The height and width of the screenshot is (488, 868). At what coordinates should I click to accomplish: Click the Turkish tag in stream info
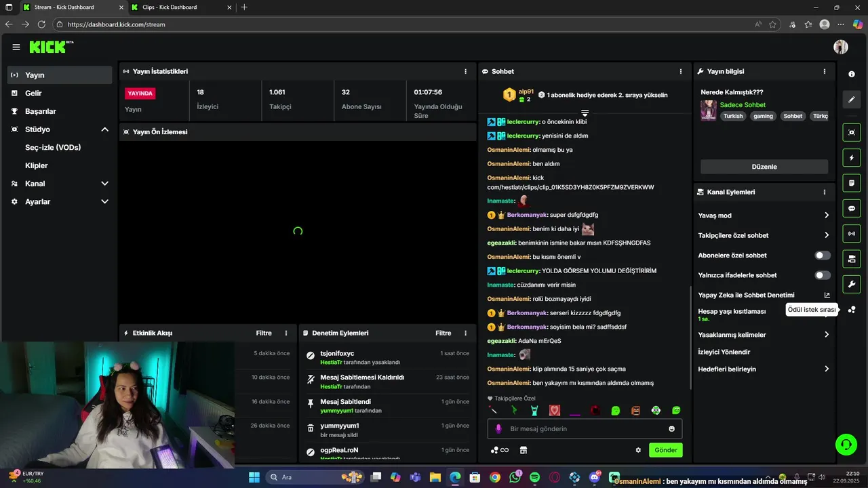[x=733, y=116]
